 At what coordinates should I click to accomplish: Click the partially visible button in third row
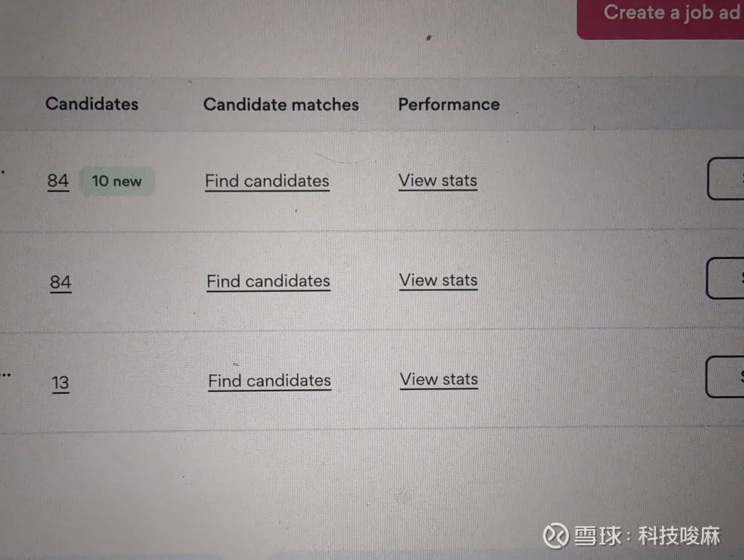725,377
